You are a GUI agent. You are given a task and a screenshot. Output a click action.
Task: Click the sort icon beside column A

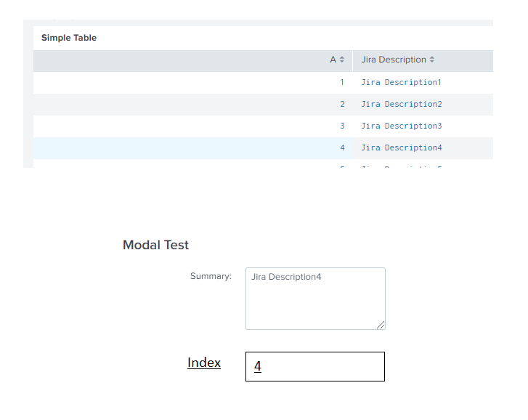(342, 60)
